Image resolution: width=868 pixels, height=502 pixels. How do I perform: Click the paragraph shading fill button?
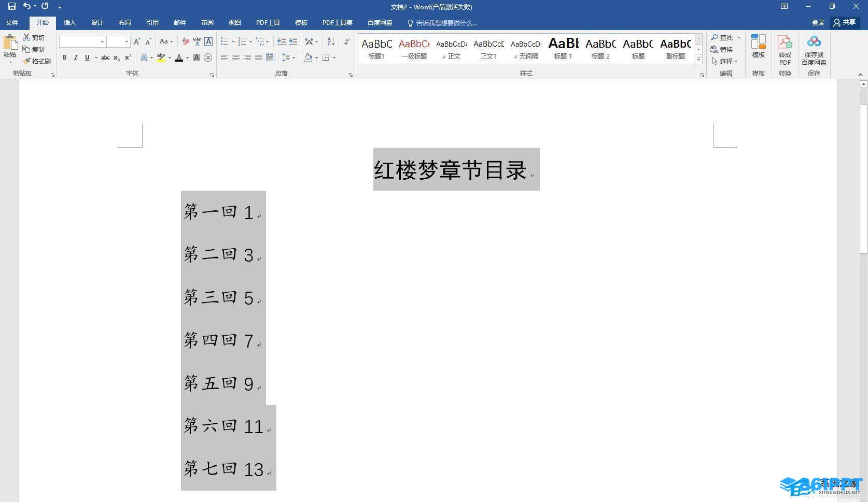308,58
